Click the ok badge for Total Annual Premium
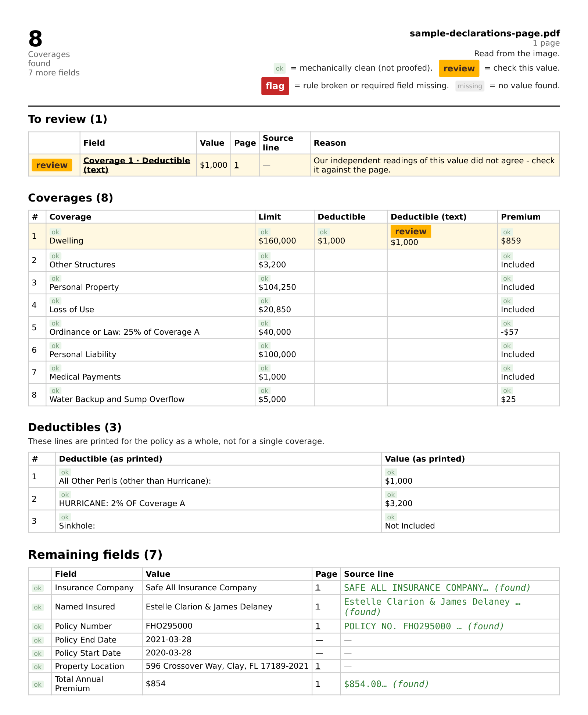 [x=38, y=684]
